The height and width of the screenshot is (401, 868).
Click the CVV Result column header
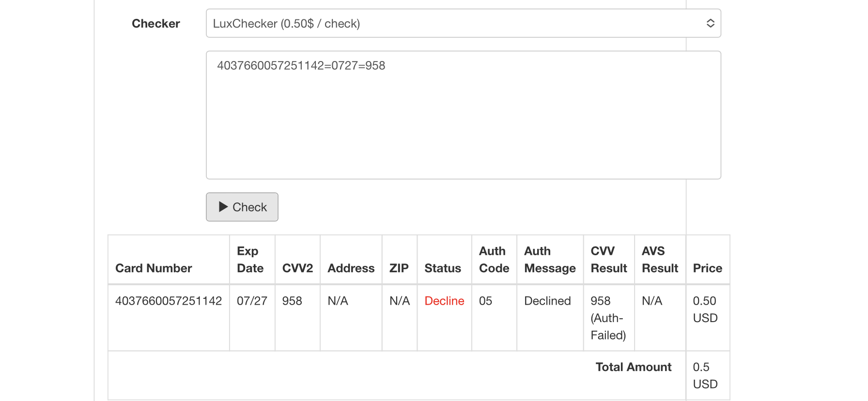[x=608, y=260]
